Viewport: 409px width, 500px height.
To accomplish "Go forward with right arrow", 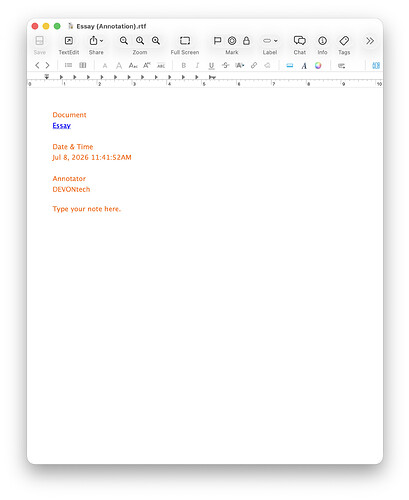I will click(x=47, y=65).
